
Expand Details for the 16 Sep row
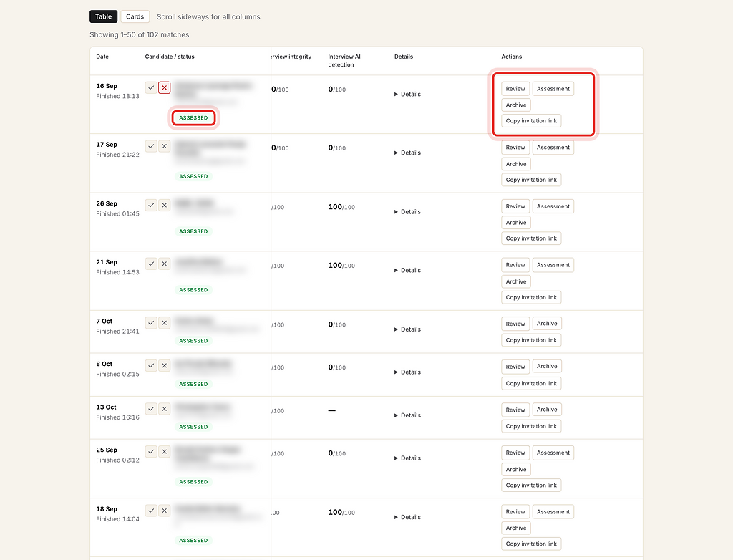coord(407,94)
